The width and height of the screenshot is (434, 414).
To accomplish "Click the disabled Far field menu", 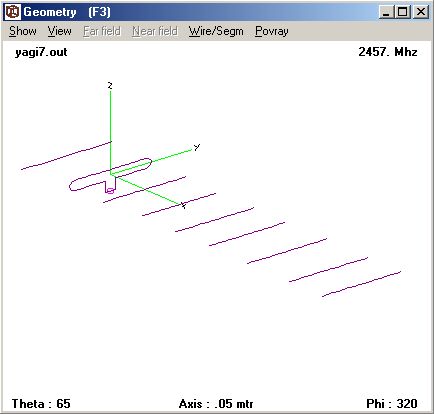I will (x=102, y=31).
